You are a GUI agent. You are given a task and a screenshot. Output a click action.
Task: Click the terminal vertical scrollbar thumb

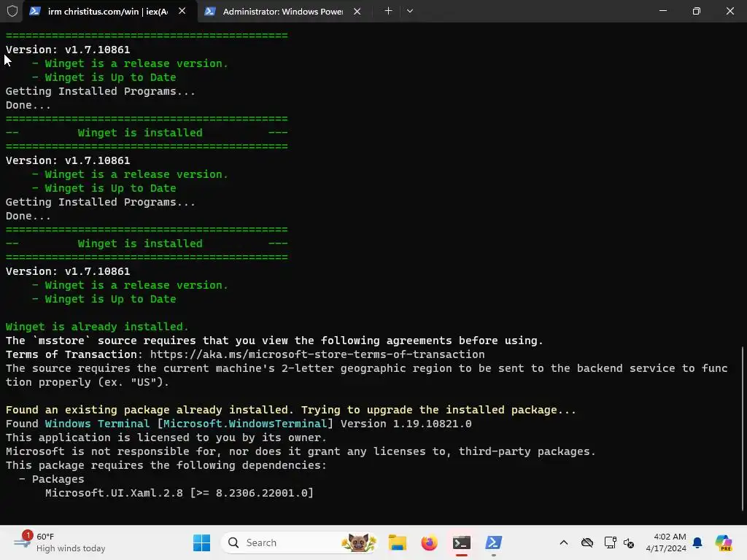(x=743, y=428)
